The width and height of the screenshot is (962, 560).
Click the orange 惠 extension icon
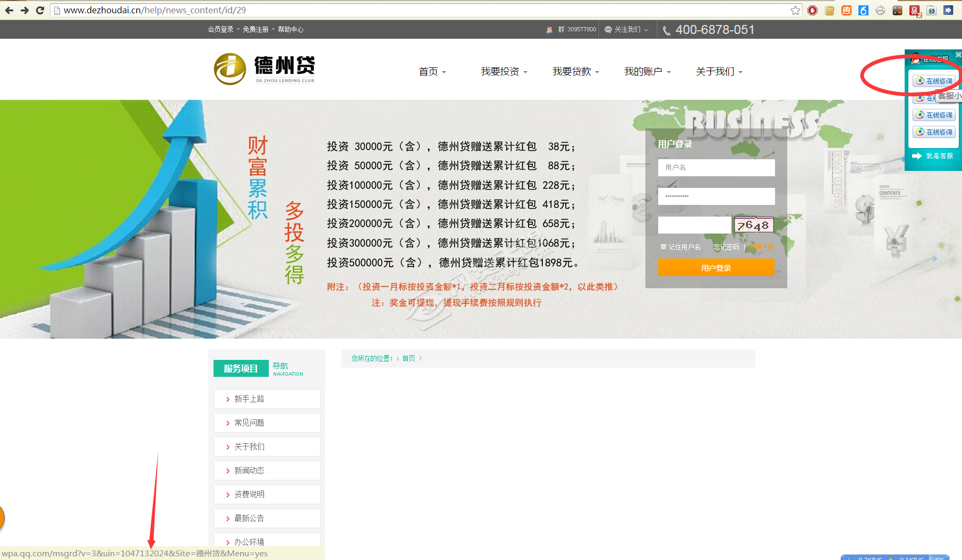(846, 10)
